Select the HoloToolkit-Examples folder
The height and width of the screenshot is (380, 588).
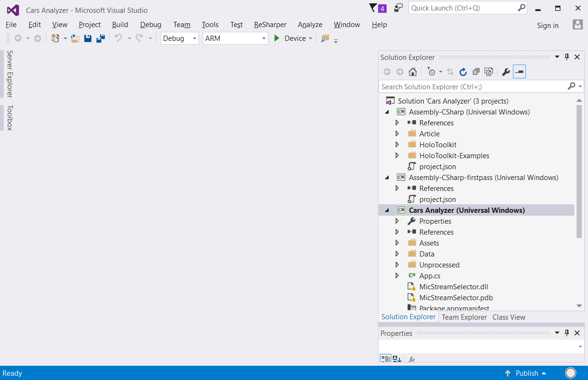454,156
